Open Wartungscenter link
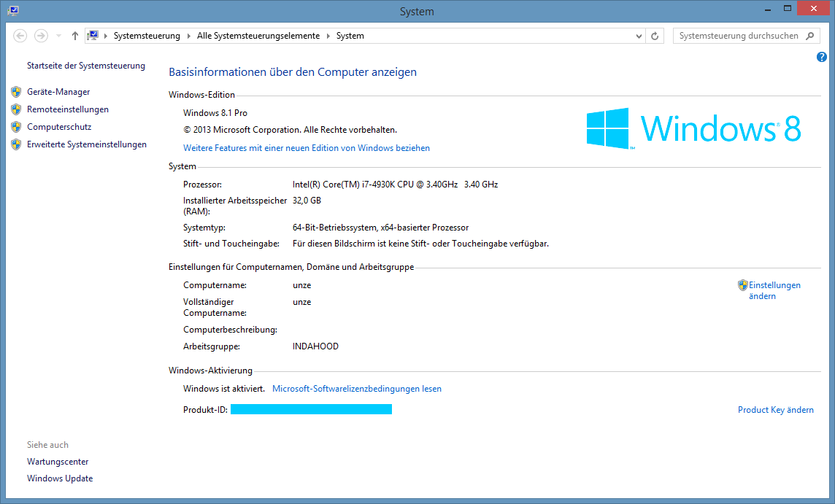Viewport: 835px width, 504px height. pos(58,462)
